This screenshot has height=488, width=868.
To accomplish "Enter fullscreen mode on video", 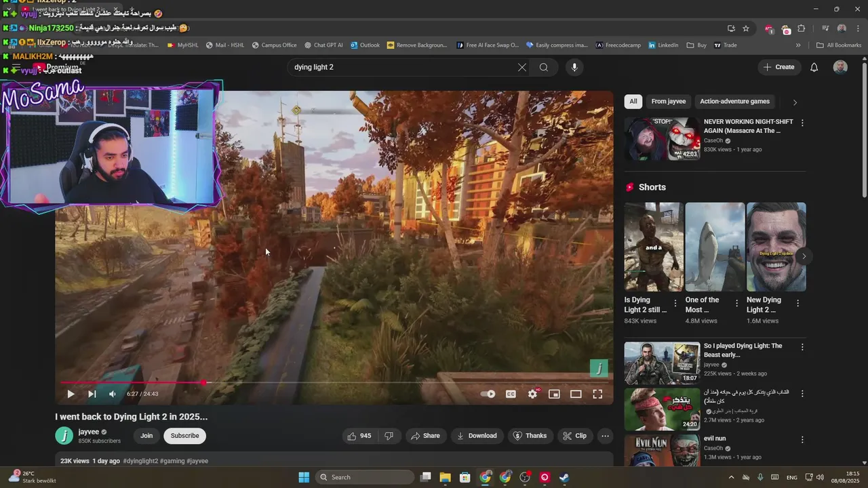I will tap(597, 394).
